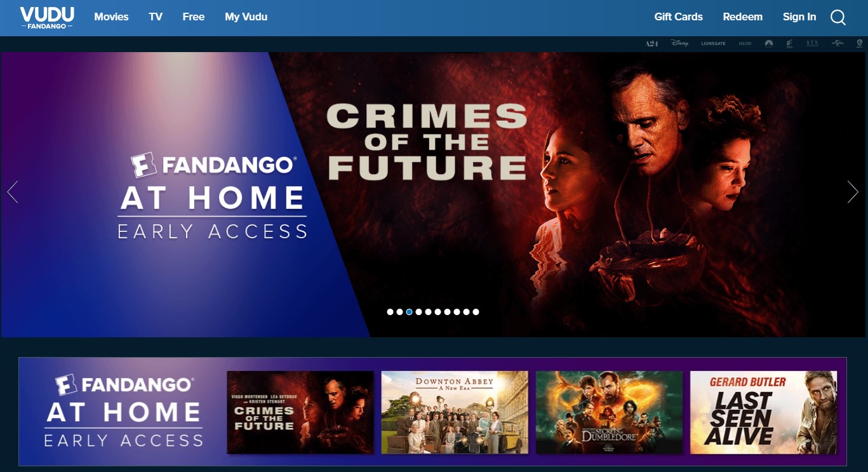This screenshot has height=472, width=868.
Task: Open the STX studio logo
Action: (x=812, y=43)
